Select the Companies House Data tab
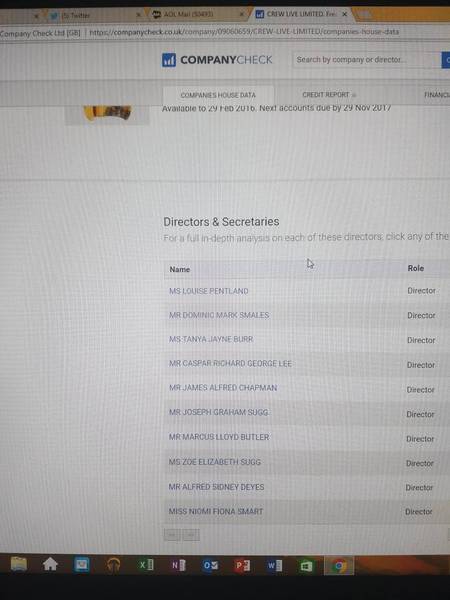 [x=218, y=95]
